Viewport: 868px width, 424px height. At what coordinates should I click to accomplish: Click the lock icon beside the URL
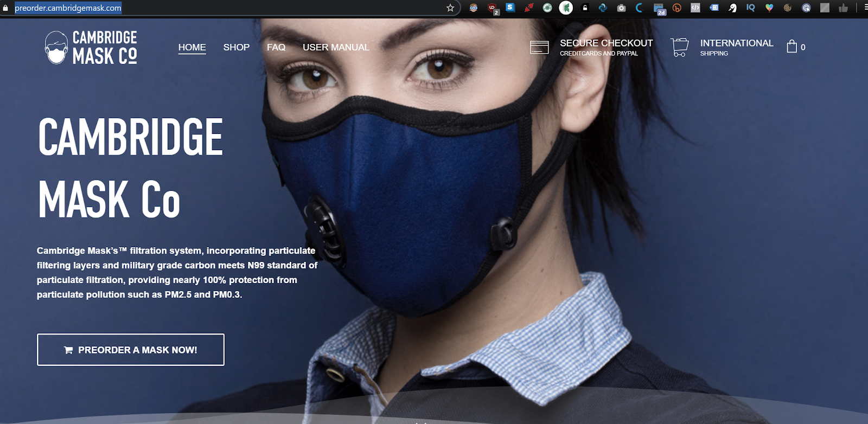(x=5, y=8)
